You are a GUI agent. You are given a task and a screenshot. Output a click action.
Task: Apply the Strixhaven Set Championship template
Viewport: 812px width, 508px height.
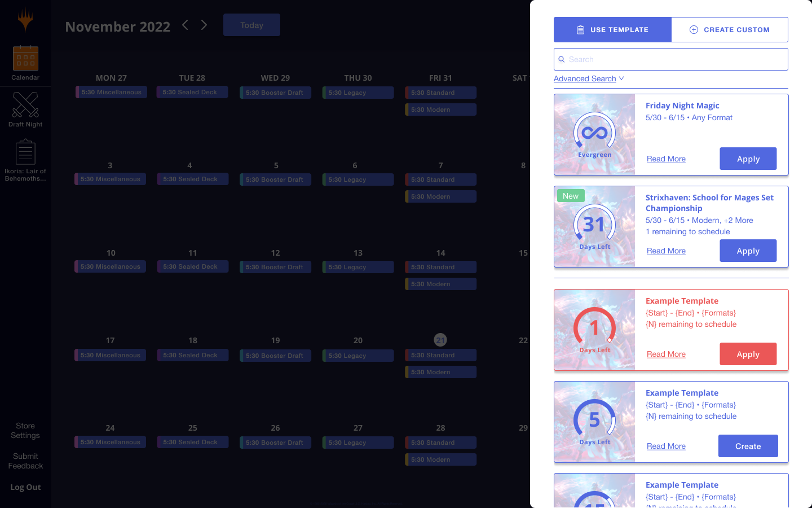(748, 251)
